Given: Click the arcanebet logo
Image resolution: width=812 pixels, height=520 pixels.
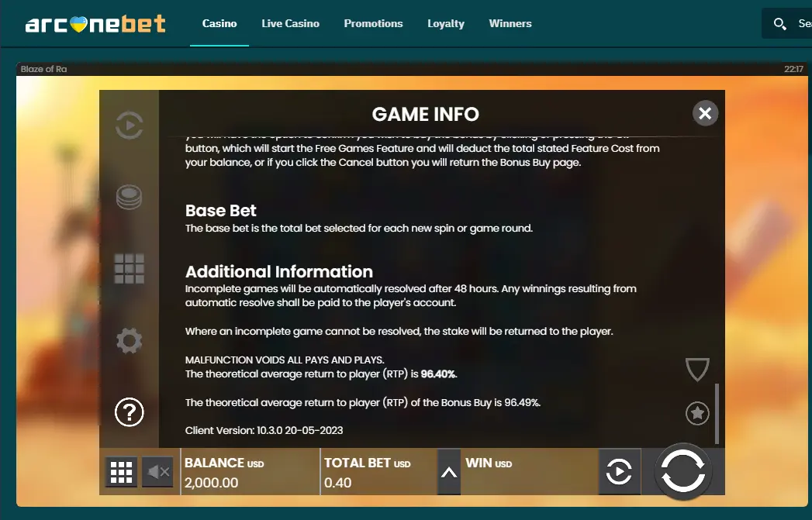Looking at the screenshot, I should click(x=95, y=24).
